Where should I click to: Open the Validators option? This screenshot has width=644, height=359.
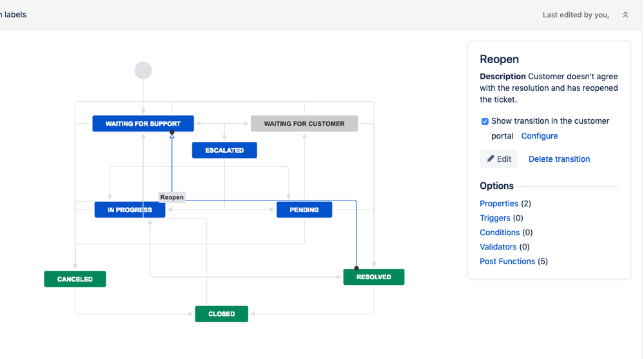[x=498, y=247]
